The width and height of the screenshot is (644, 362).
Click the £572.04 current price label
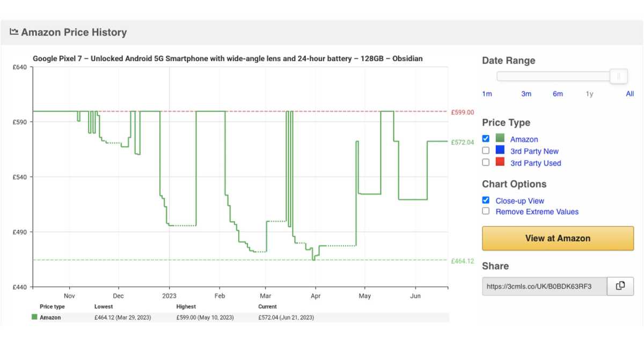[x=463, y=142]
